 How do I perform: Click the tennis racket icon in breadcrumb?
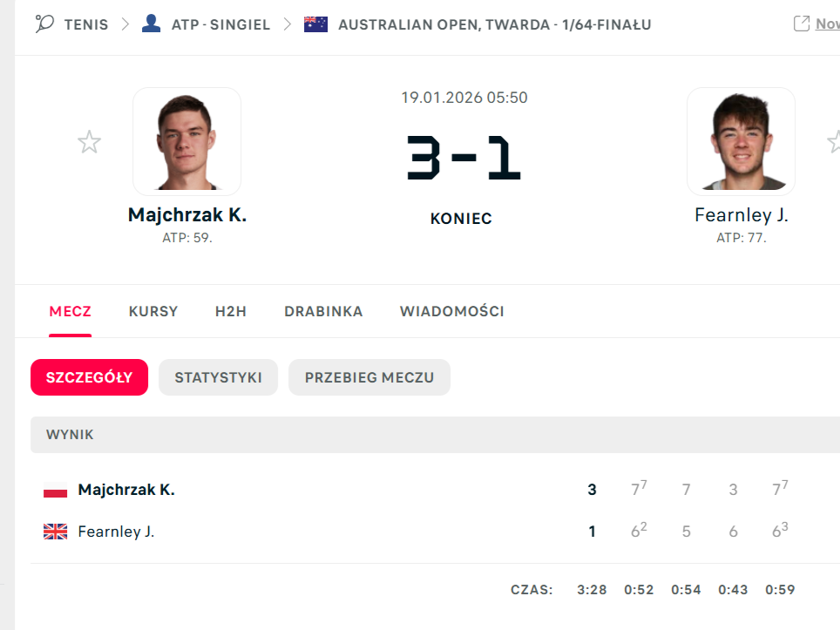(x=44, y=24)
